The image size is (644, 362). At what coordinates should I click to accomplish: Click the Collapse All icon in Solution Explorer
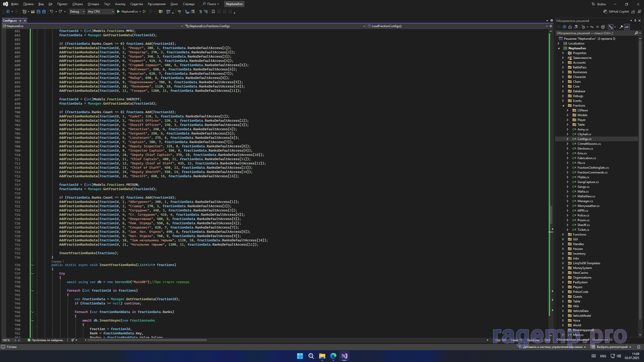click(597, 27)
